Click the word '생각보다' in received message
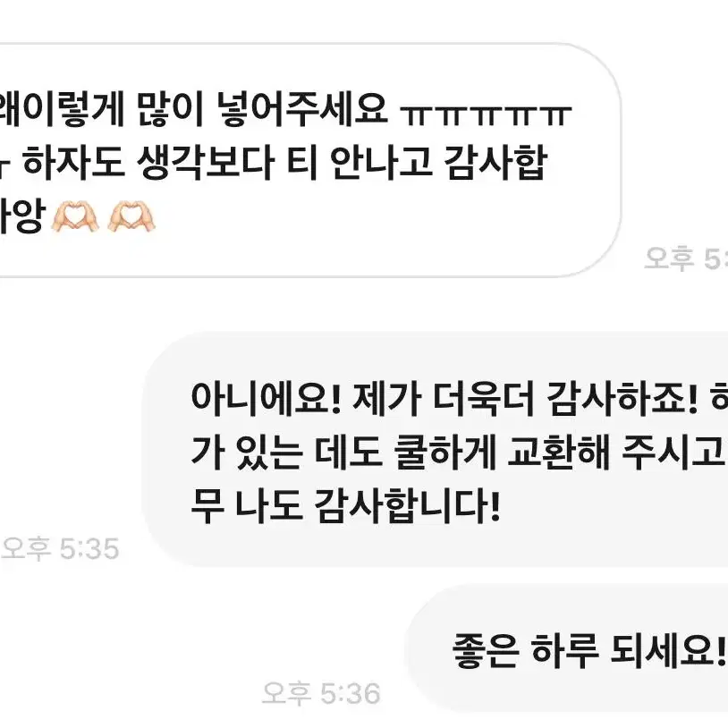The height and width of the screenshot is (728, 728). [205, 164]
